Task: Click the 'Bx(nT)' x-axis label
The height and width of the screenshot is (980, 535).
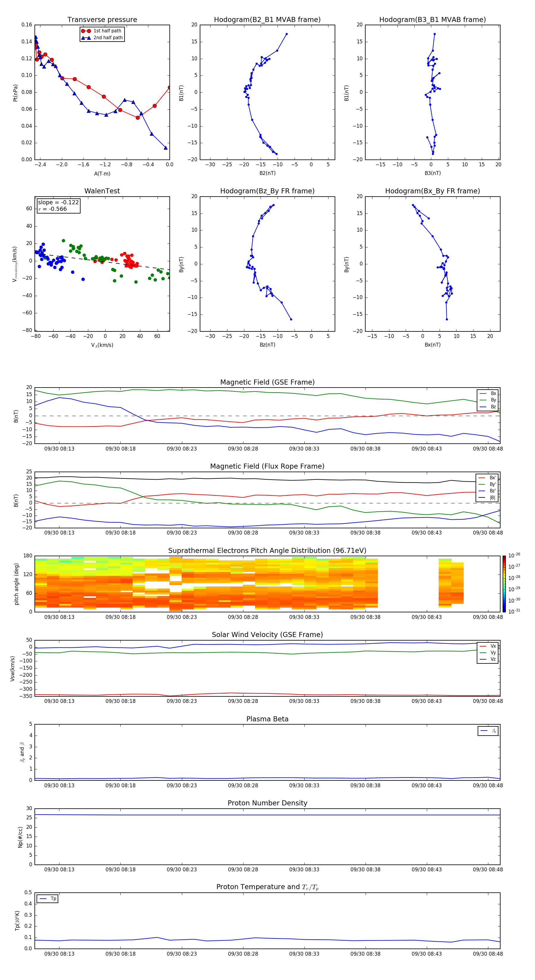Action: 432,345
